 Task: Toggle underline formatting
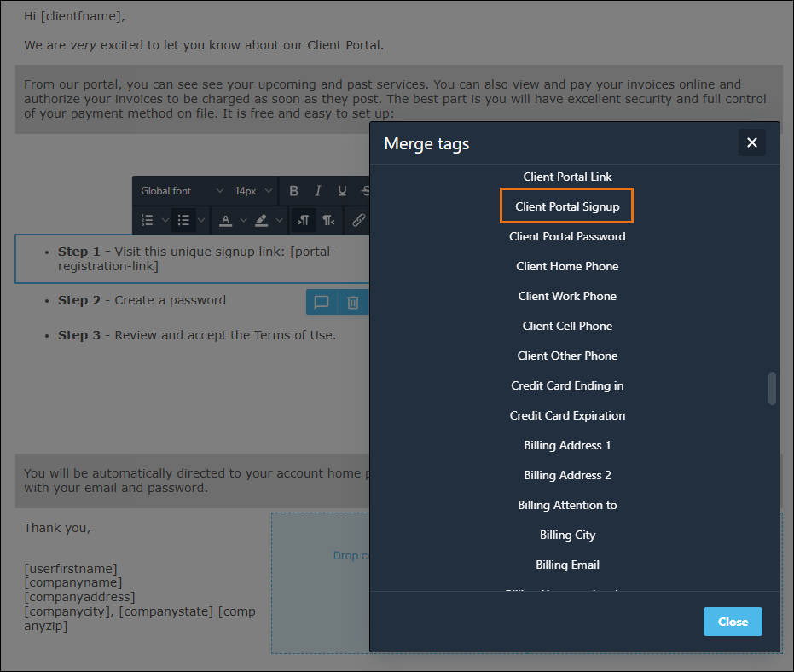tap(340, 190)
